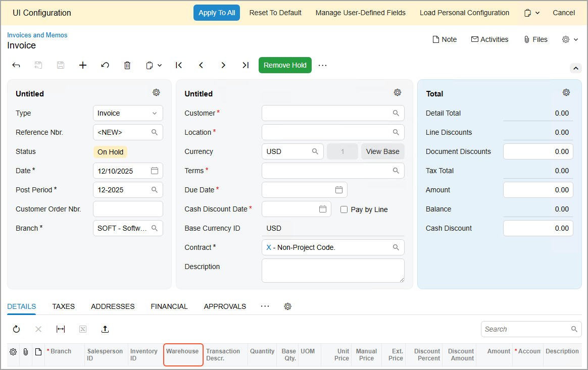588x370 pixels.
Task: Go to next record icon
Action: click(x=223, y=65)
